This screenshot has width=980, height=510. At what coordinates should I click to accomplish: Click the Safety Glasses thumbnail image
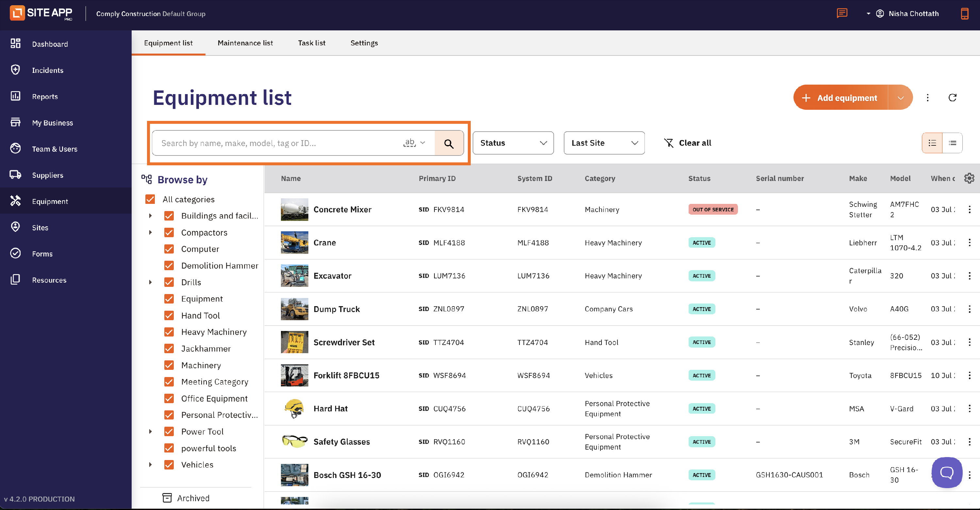coord(294,441)
